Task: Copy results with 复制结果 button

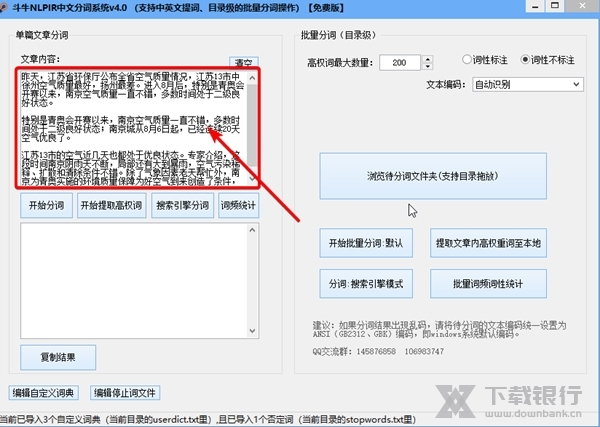Action: [58, 357]
